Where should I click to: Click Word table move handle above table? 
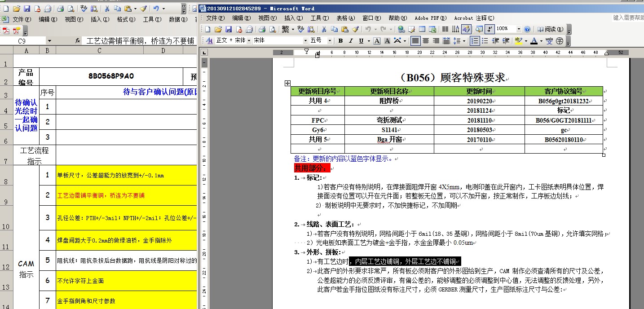coord(287,83)
